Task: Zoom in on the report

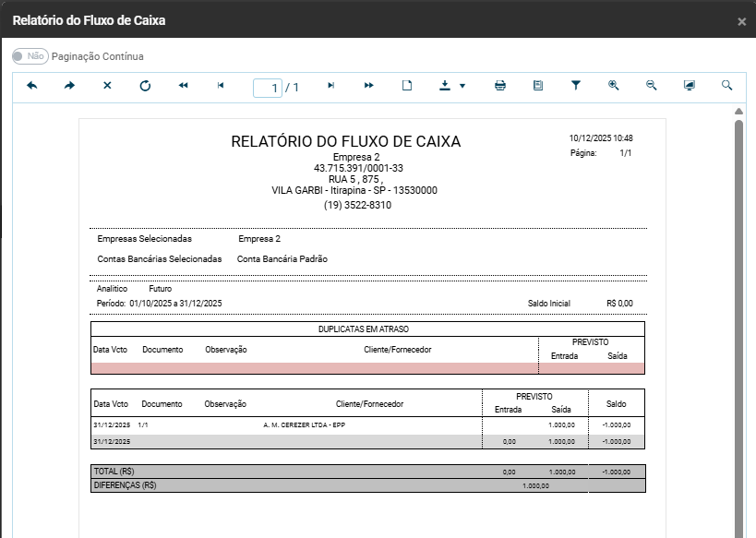Action: pos(614,86)
